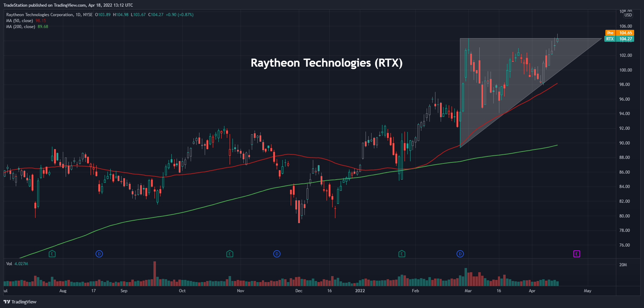Click the Vol 4.027M volume legend

[x=17, y=264]
